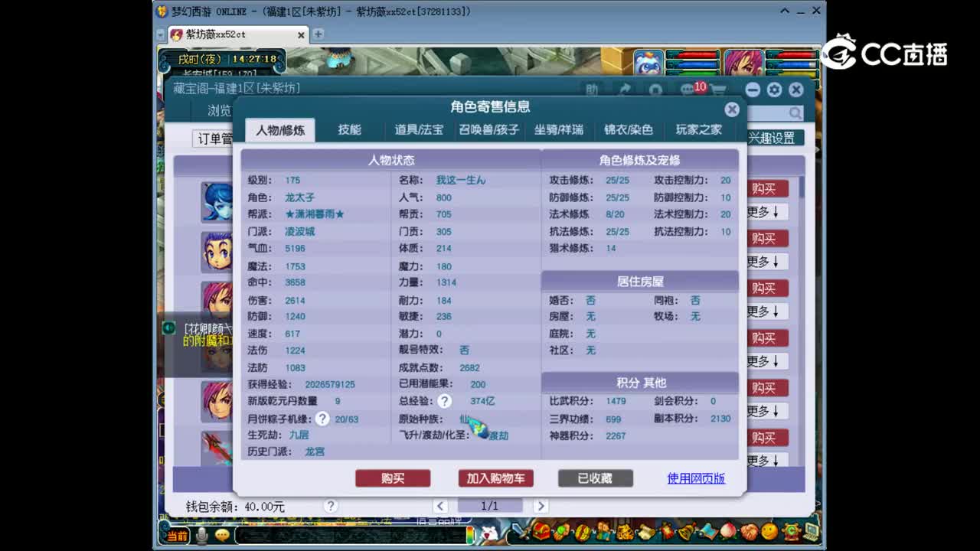Click the 订单管 tab behind the dialog
Viewport: 980px width, 551px height.
pyautogui.click(x=214, y=139)
